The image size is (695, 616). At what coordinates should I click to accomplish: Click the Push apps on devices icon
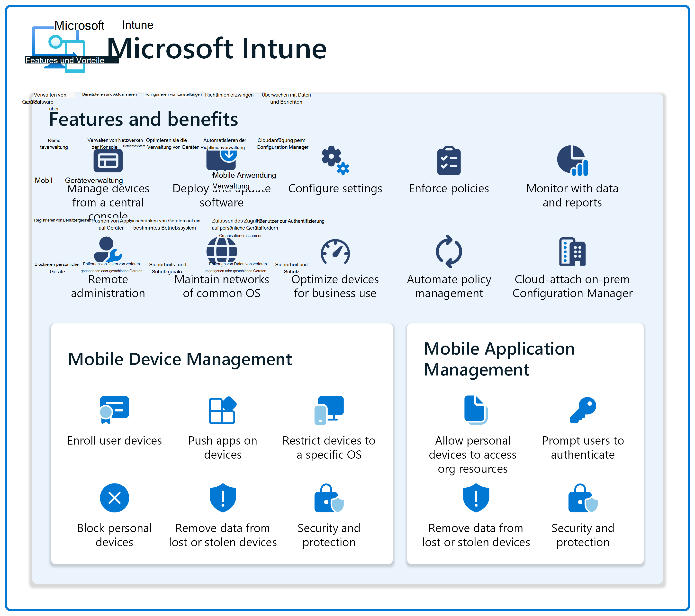(222, 410)
